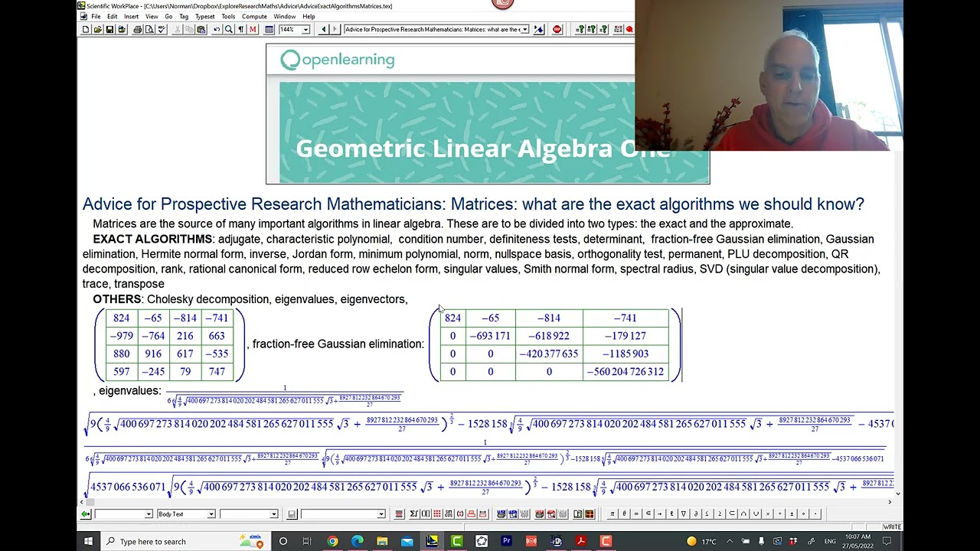980x551 pixels.
Task: Create a new document from toolbar
Action: tap(86, 29)
